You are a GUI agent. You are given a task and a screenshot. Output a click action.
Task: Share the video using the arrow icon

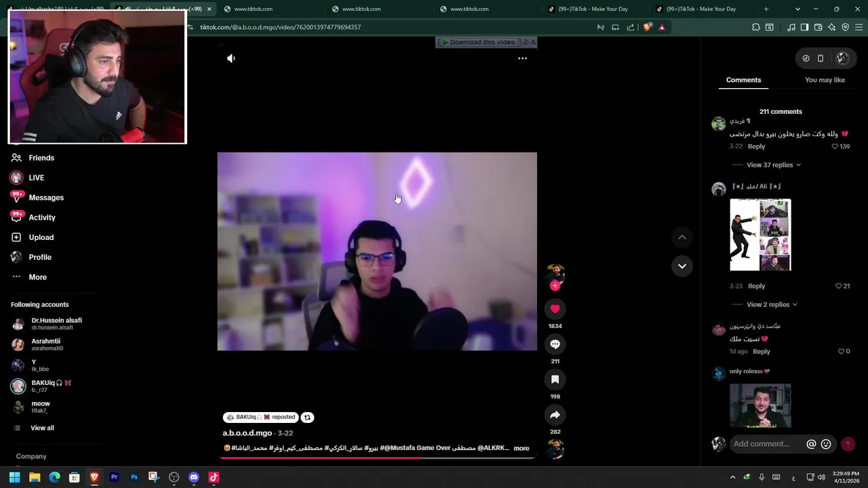point(555,415)
